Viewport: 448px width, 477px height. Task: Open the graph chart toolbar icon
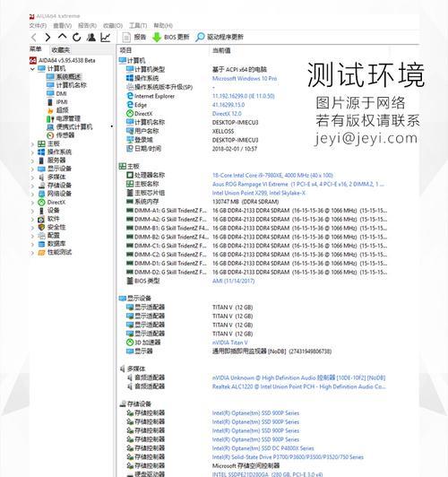(x=105, y=38)
